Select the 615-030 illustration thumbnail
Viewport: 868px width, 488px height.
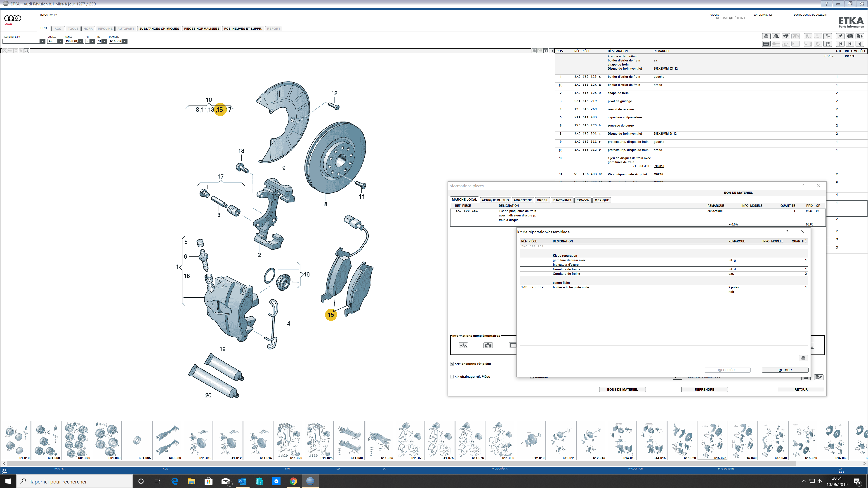click(x=743, y=441)
